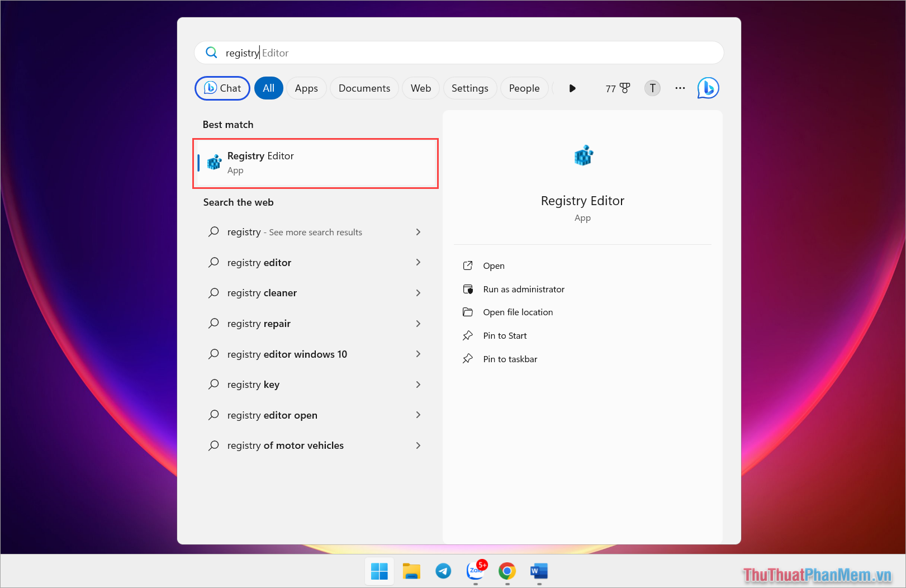Open Zalo from the taskbar
The image size is (906, 588).
point(475,571)
